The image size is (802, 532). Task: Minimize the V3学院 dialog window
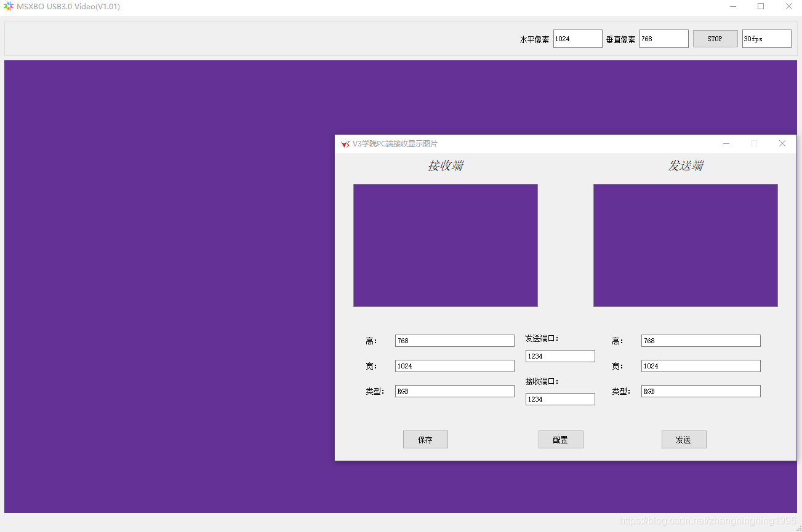click(x=726, y=143)
